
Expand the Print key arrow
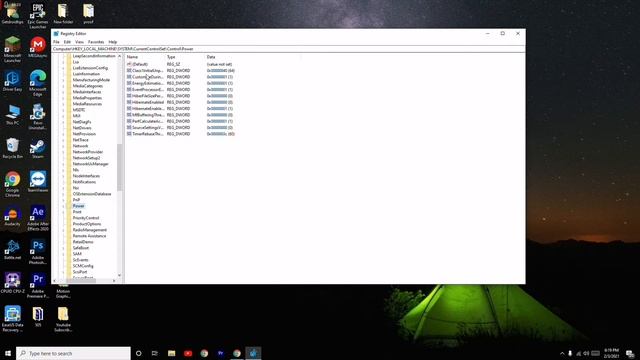coord(63,212)
